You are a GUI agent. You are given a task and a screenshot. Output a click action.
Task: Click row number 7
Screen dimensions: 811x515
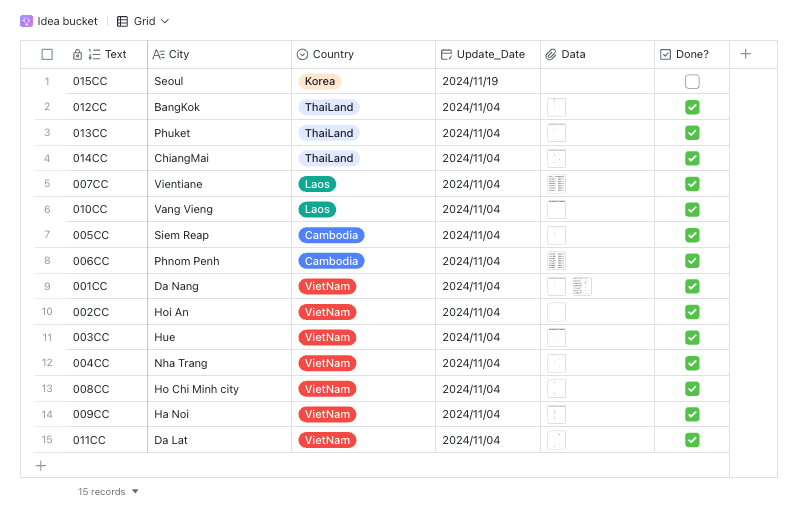click(47, 235)
